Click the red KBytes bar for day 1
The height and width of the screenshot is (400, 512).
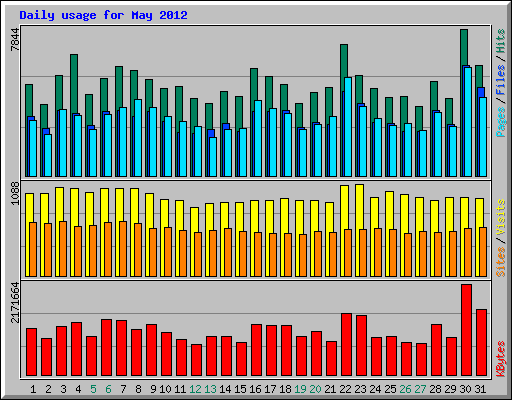[x=31, y=352]
